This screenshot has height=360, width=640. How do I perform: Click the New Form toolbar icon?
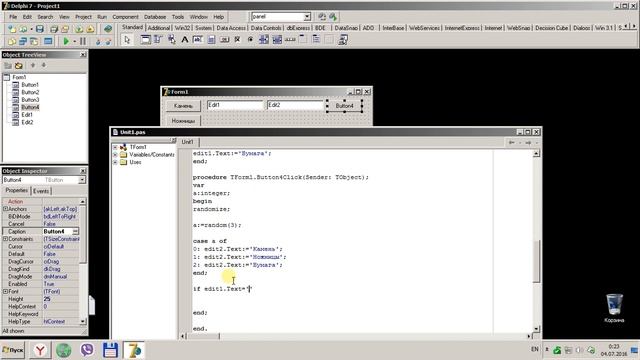tap(48, 41)
